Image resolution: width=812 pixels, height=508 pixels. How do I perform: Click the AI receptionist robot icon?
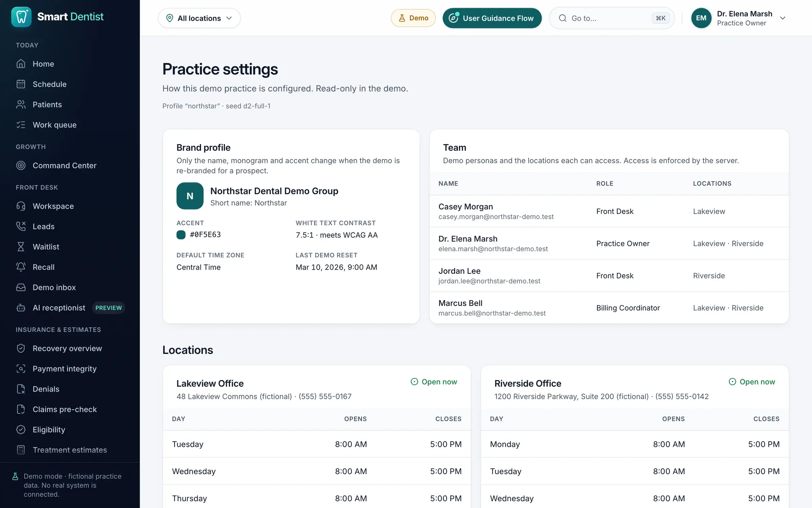point(21,308)
